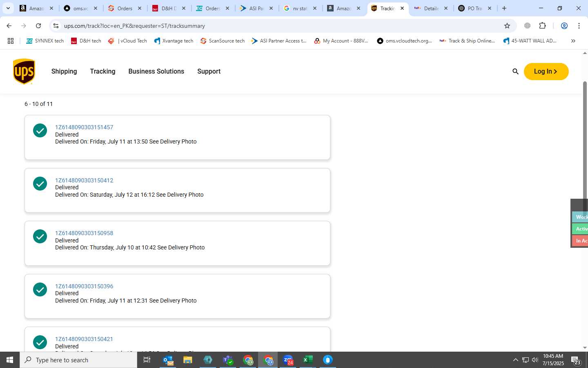Open tracking number 1Z6148090303150412
Image resolution: width=588 pixels, height=368 pixels.
84,180
